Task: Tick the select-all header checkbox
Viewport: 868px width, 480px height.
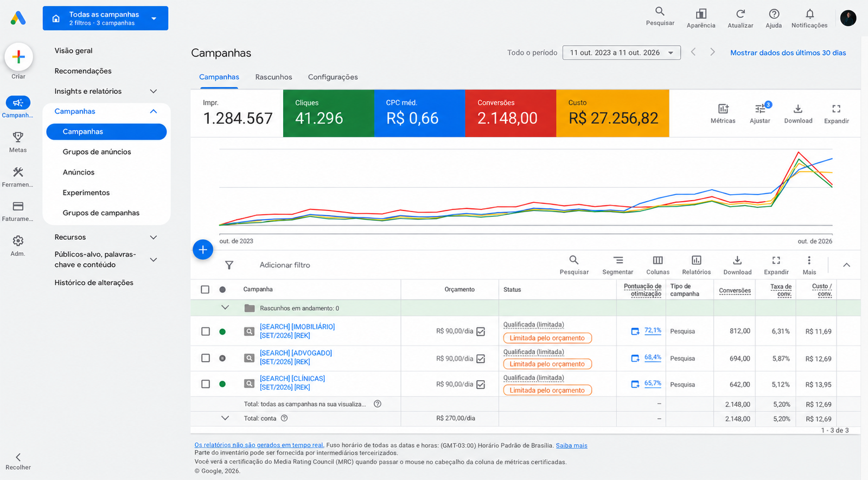Action: (x=205, y=290)
